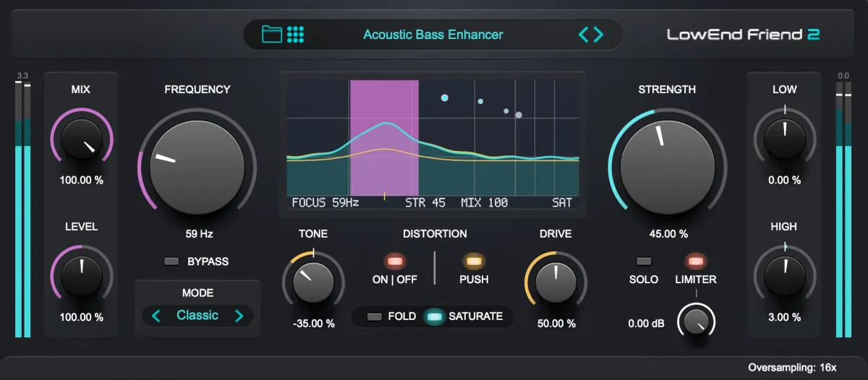Open the preset grid view icon

coord(295,34)
